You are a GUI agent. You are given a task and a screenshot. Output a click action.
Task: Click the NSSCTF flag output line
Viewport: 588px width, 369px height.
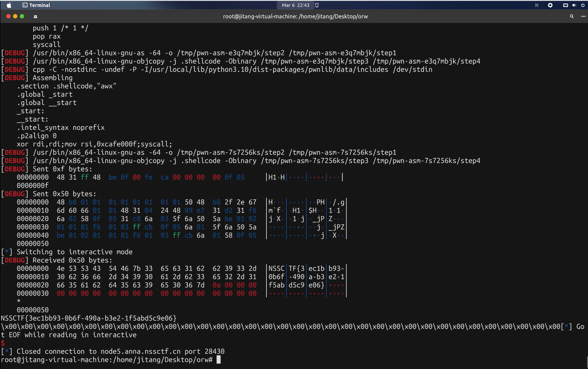click(x=88, y=318)
